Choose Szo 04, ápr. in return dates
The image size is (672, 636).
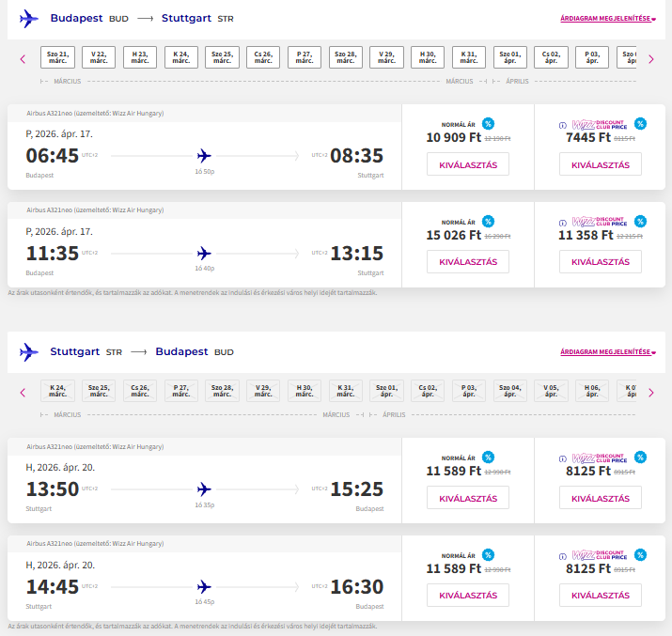510,391
